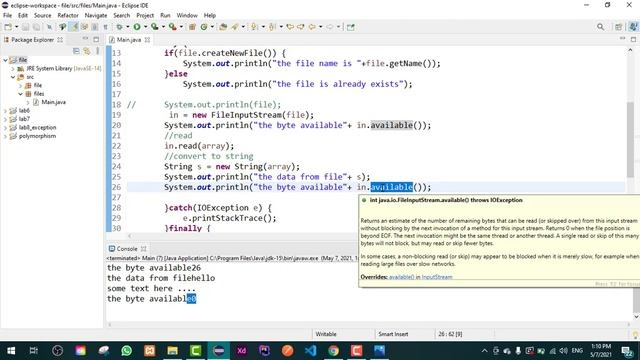Click the toolbar Search magnifier icon
Image resolution: width=640 pixels, height=360 pixels.
600,27
